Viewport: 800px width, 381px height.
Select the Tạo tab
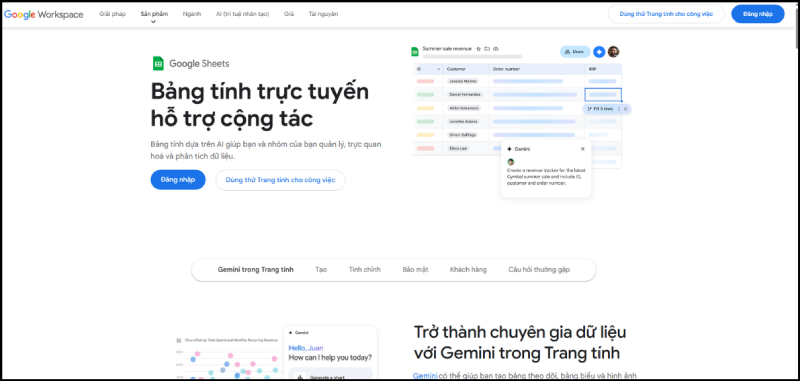(321, 270)
